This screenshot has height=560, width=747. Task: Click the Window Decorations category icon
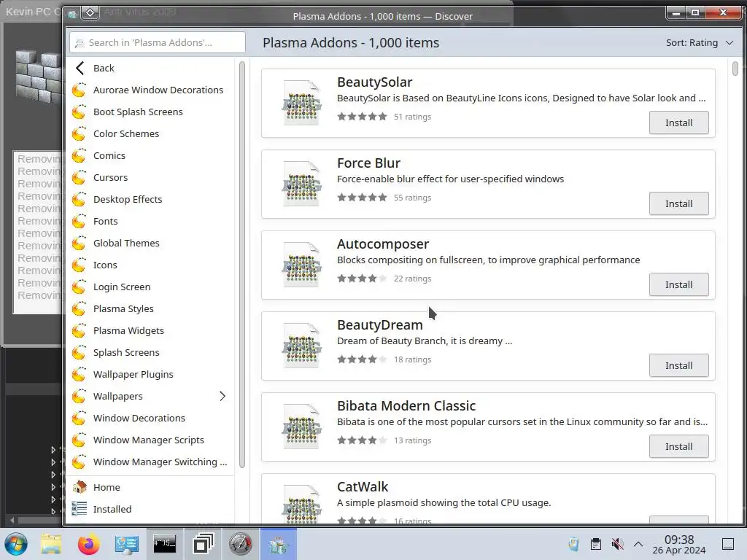(x=79, y=419)
